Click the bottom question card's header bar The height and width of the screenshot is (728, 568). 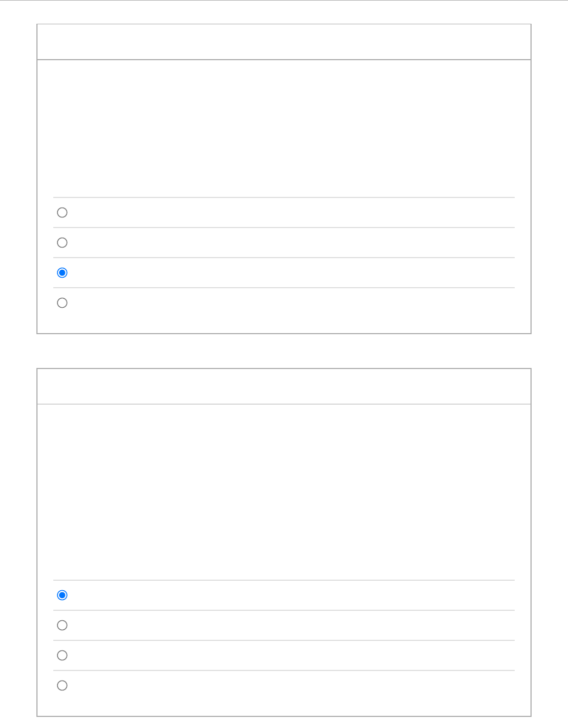coord(284,386)
